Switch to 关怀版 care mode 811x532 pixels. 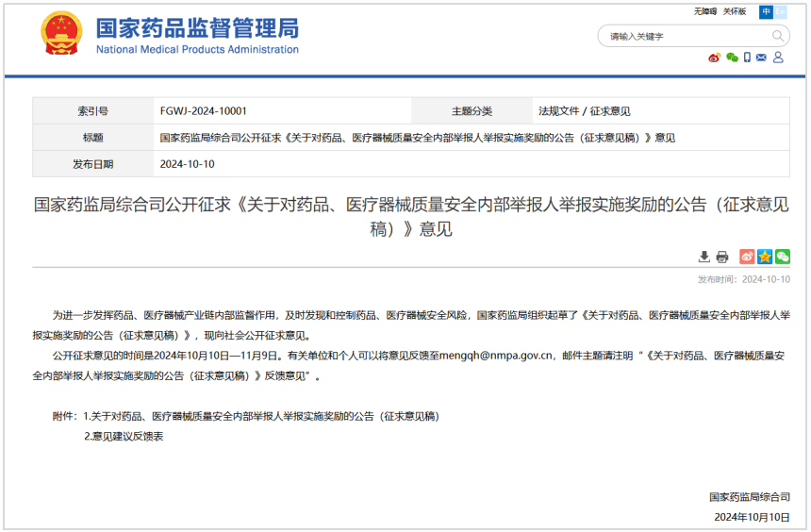coord(734,11)
